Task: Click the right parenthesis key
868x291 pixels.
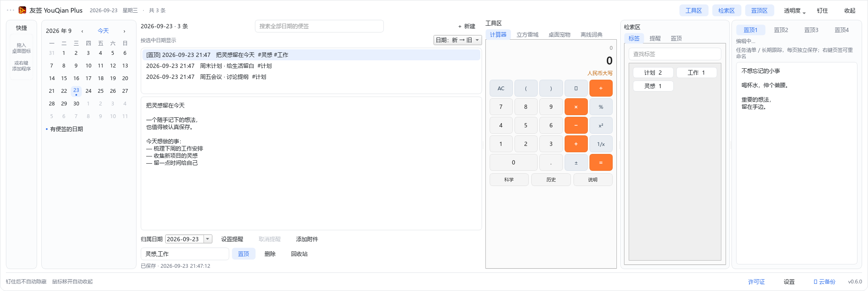Action: tap(551, 88)
